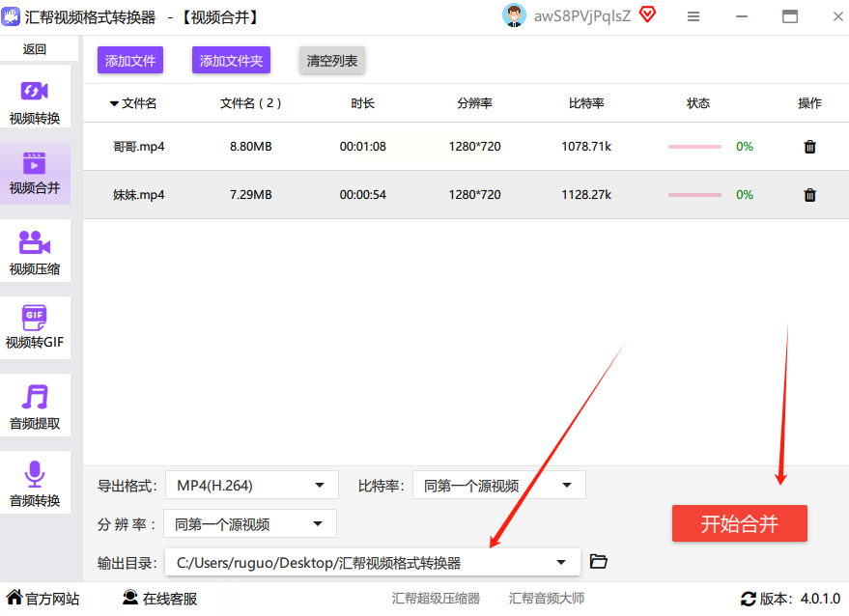Sort by the 文件名 column arrow
849x616 pixels.
[x=114, y=103]
